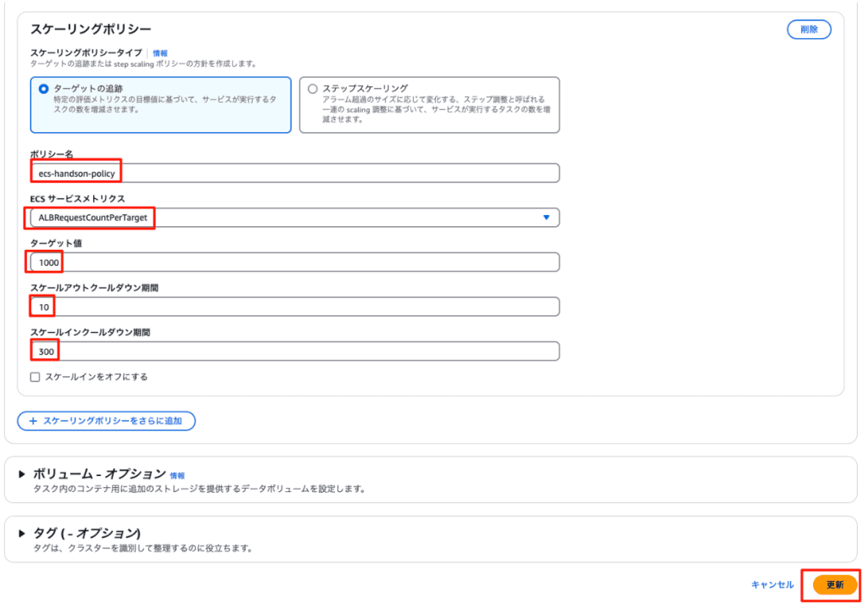The width and height of the screenshot is (868, 609).
Task: Select the ステップスケーリング radio option
Action: pos(313,88)
